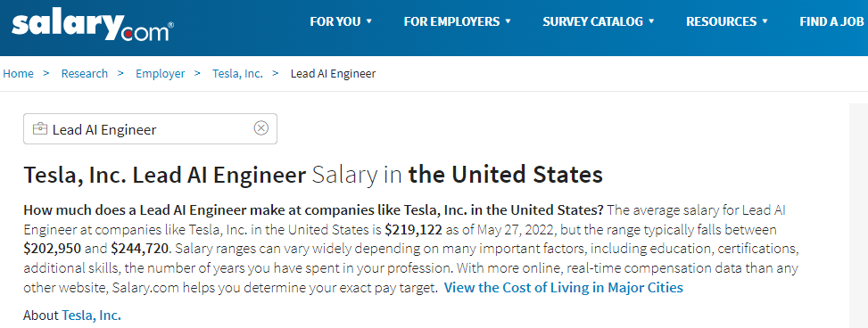
Task: Click the salary.com logo
Action: (93, 26)
